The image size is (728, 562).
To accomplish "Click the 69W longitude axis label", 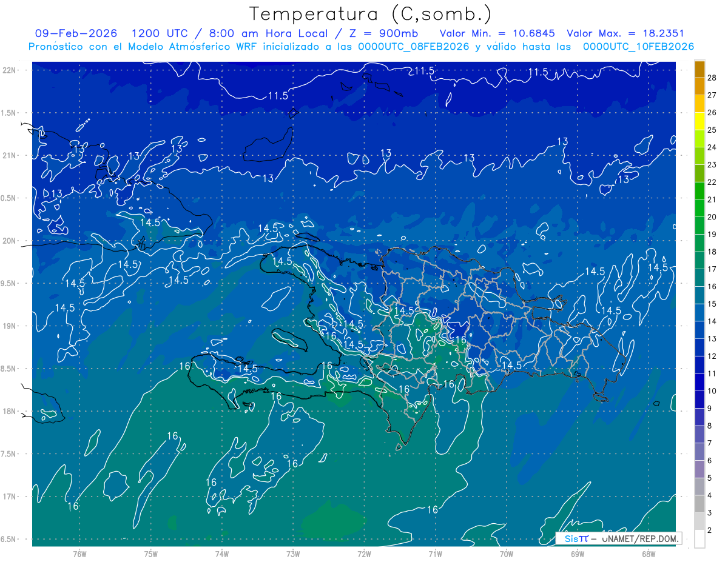I will tap(578, 554).
